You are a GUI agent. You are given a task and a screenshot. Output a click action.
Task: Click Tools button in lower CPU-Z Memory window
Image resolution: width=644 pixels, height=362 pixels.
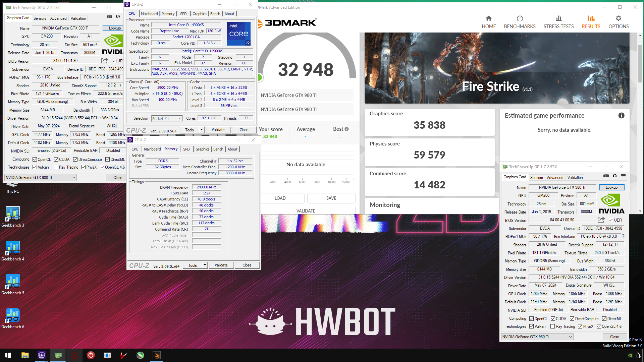[193, 265]
